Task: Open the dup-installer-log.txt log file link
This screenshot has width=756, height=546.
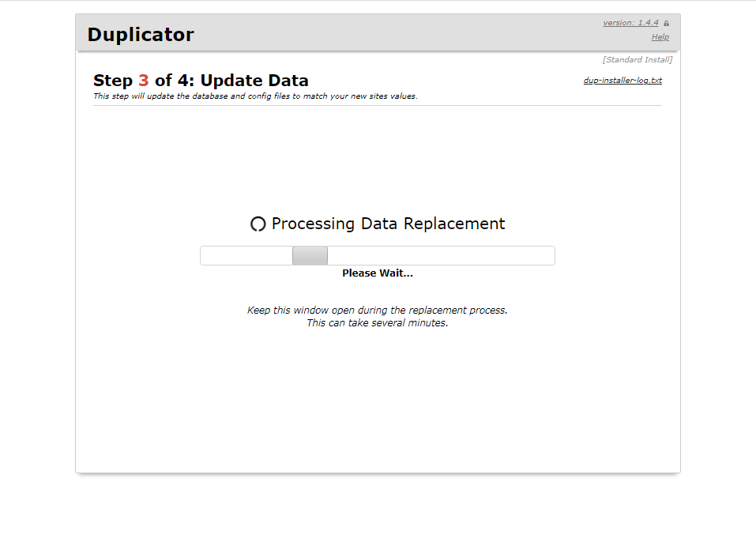Action: tap(622, 81)
